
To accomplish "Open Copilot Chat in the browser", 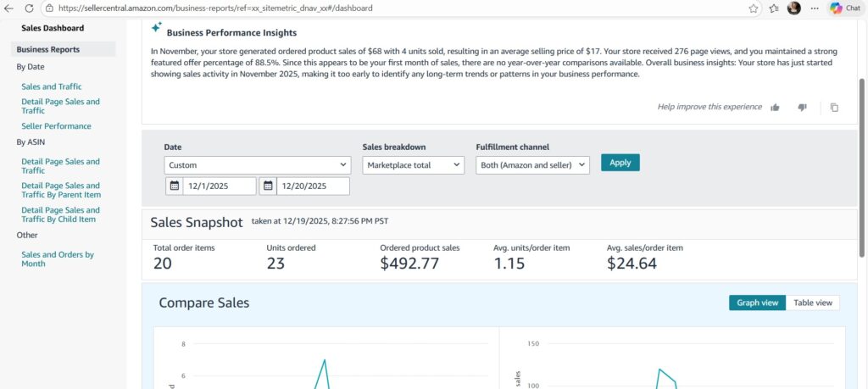I will coord(844,8).
